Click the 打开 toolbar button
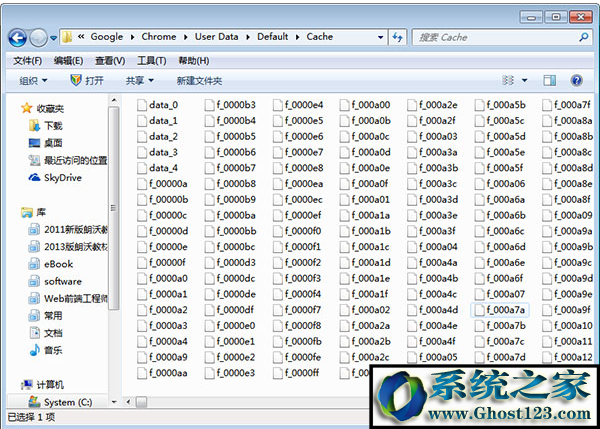This screenshot has width=600, height=429. click(87, 80)
